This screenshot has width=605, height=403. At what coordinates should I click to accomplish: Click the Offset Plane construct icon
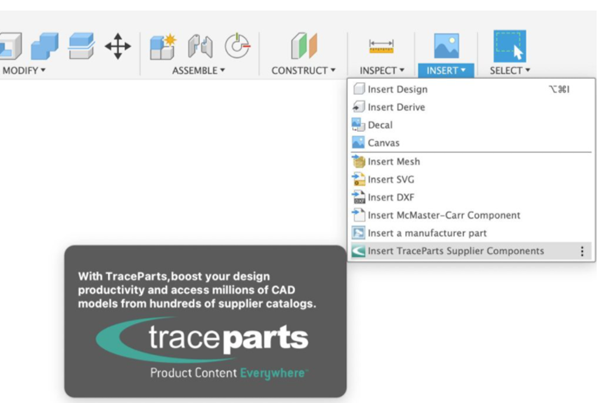(304, 47)
